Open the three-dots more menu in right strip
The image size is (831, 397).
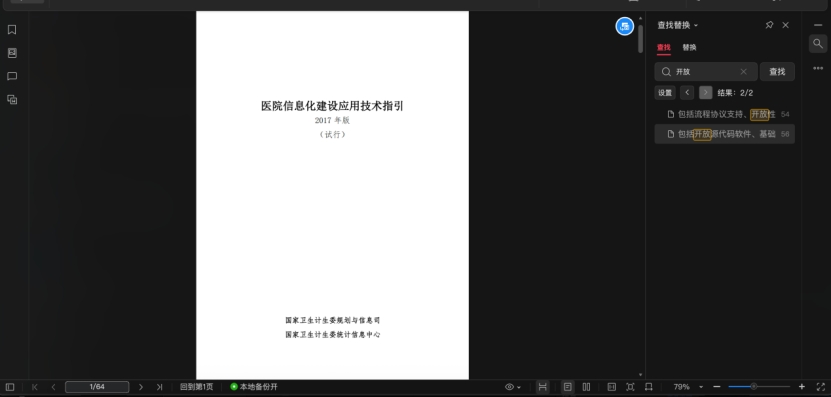pyautogui.click(x=818, y=68)
